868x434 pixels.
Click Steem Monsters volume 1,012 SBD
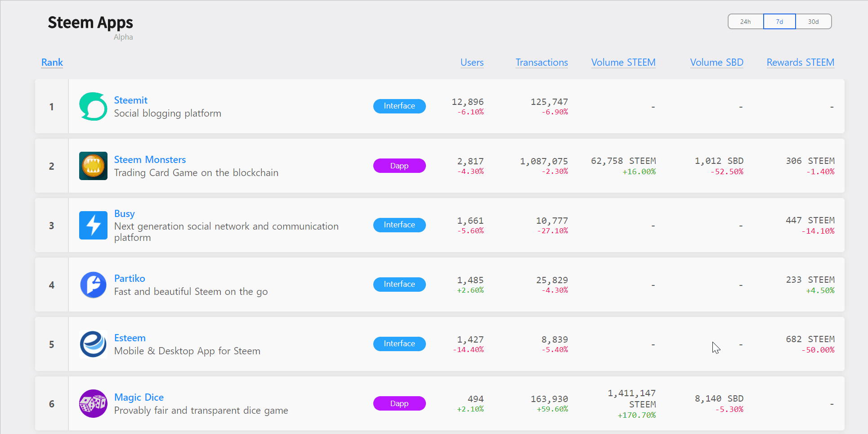pos(719,161)
